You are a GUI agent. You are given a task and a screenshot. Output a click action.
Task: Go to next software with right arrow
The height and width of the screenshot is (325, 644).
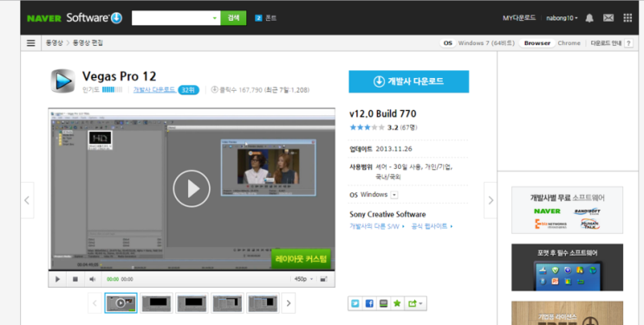click(491, 200)
